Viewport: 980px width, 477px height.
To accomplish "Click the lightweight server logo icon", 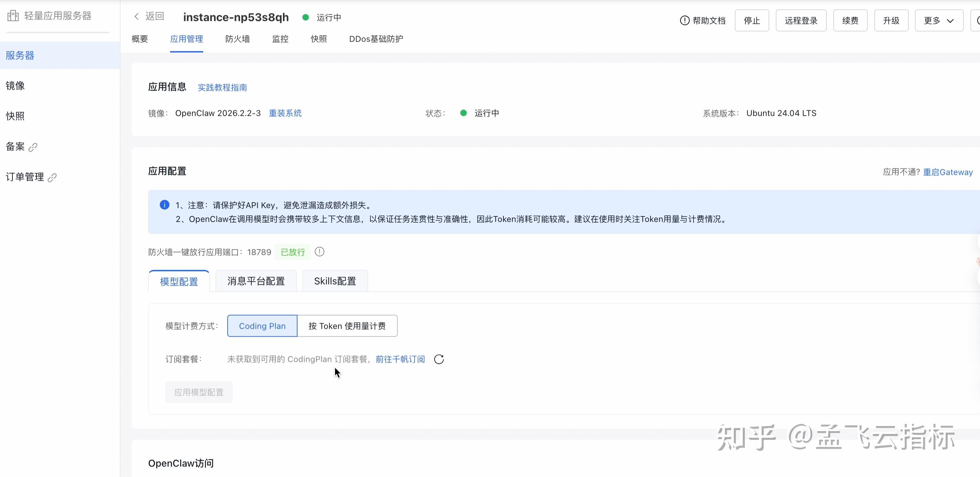I will (13, 16).
